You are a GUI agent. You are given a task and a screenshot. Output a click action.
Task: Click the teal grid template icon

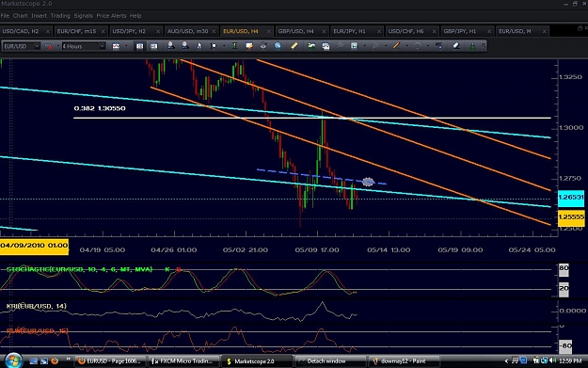(354, 46)
